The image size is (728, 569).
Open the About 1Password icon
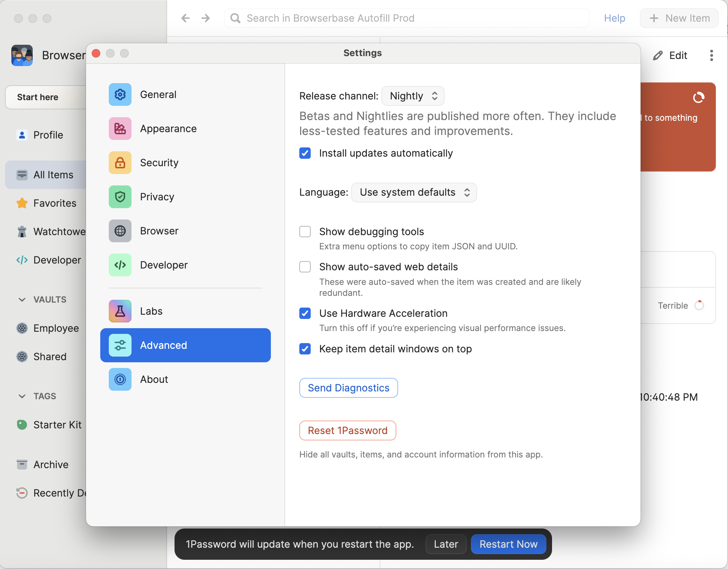[120, 379]
